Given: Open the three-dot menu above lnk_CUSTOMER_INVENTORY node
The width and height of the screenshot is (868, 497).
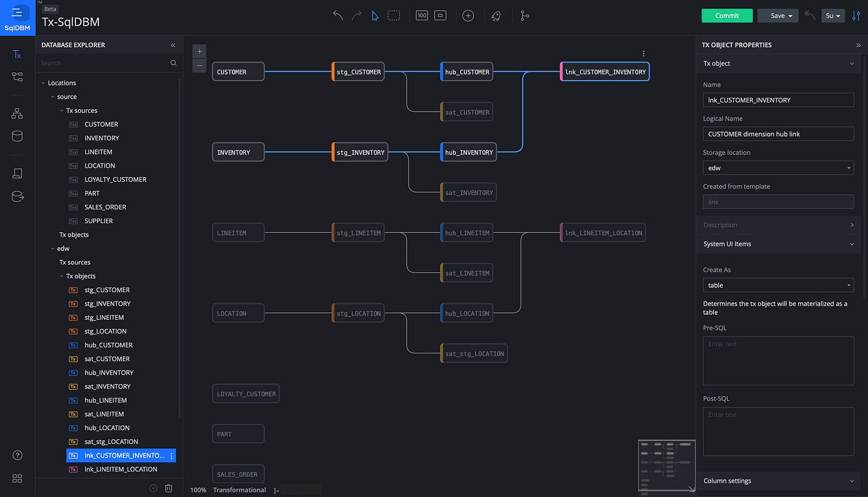Looking at the screenshot, I should (x=643, y=54).
